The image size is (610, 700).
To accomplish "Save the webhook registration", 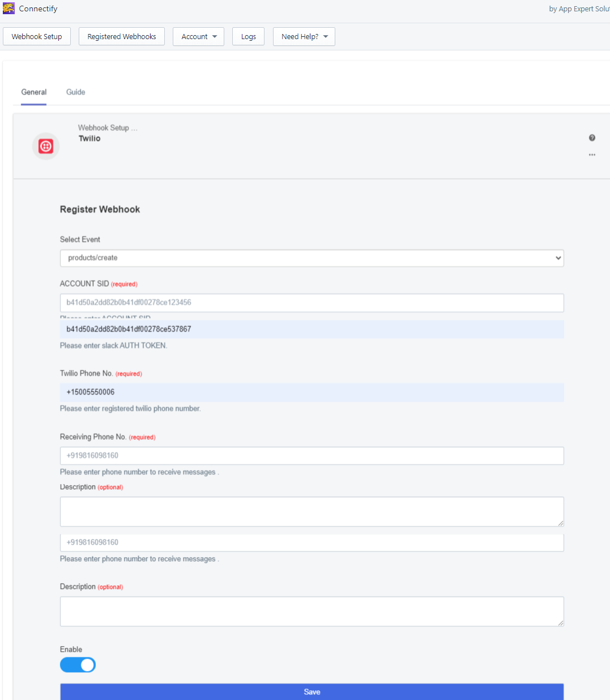I will [x=312, y=691].
